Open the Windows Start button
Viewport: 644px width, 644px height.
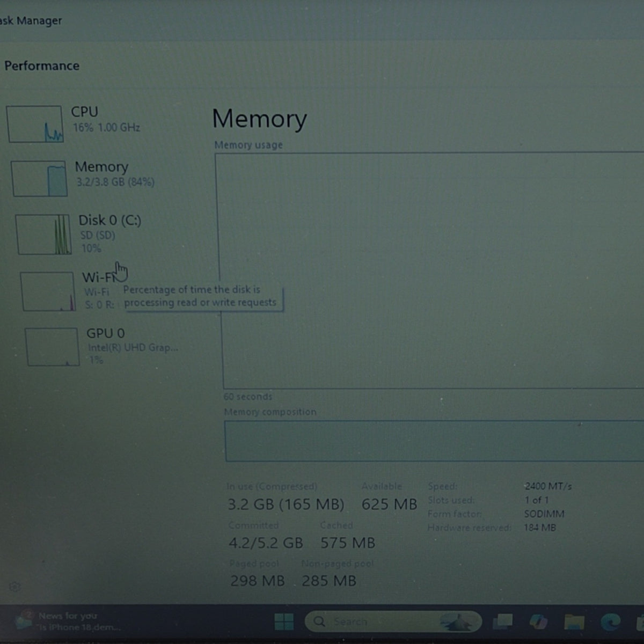pos(284,621)
